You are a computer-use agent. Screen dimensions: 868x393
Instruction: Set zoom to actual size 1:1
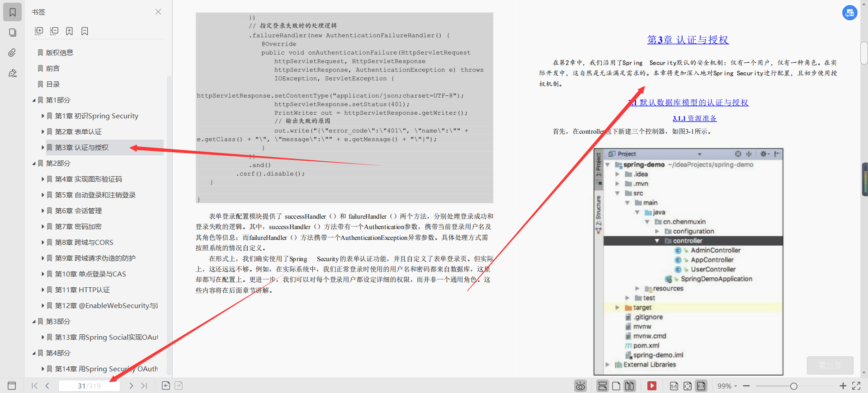(x=674, y=386)
